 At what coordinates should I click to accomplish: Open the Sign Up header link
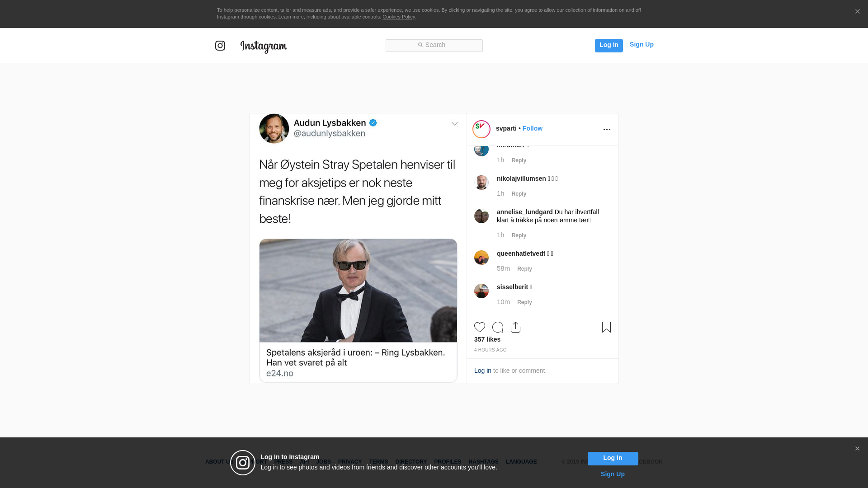(x=642, y=44)
